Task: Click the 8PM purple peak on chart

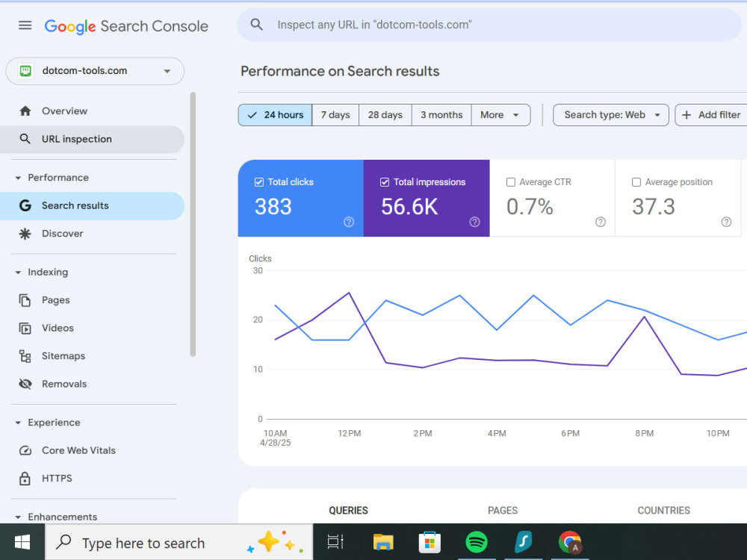Action: click(x=645, y=317)
